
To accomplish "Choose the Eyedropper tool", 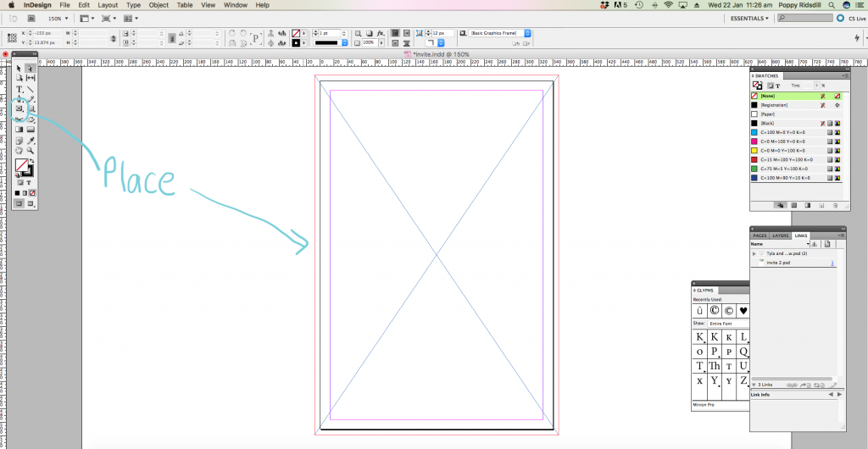I will tap(31, 140).
